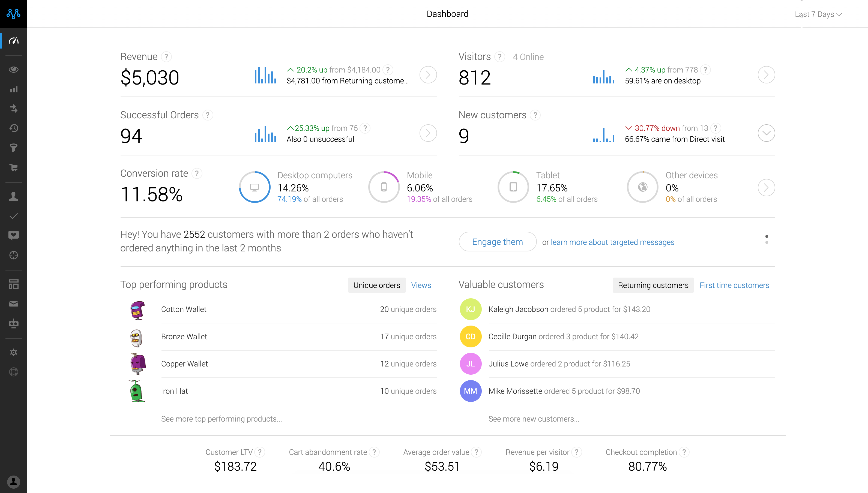Select the live visitors eye icon
This screenshot has width=868, height=493.
14,70
